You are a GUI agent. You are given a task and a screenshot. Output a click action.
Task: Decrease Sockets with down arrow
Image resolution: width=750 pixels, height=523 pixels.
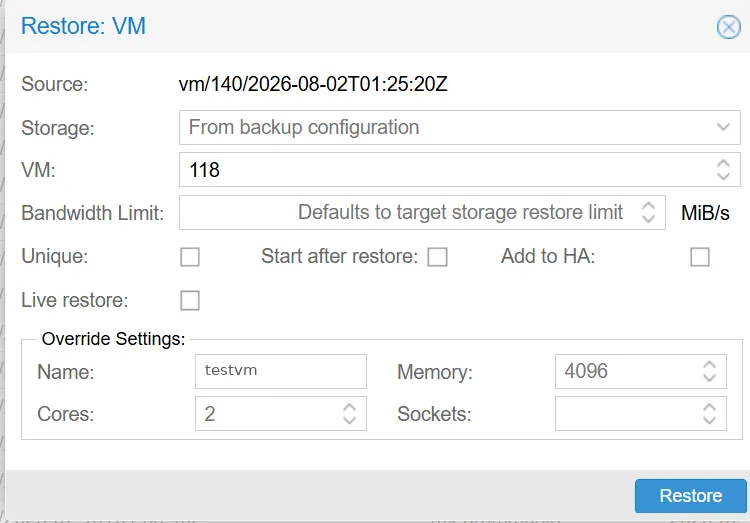(709, 419)
